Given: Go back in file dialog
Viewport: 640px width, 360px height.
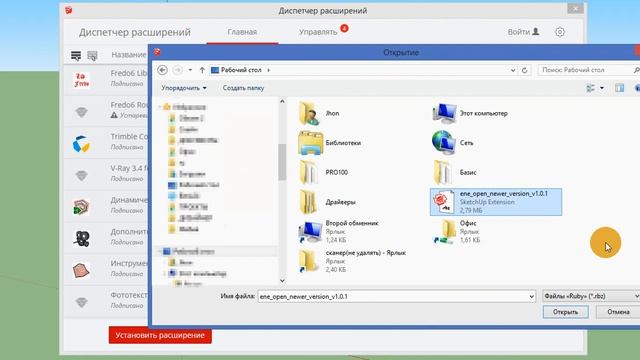Looking at the screenshot, I should pyautogui.click(x=162, y=70).
